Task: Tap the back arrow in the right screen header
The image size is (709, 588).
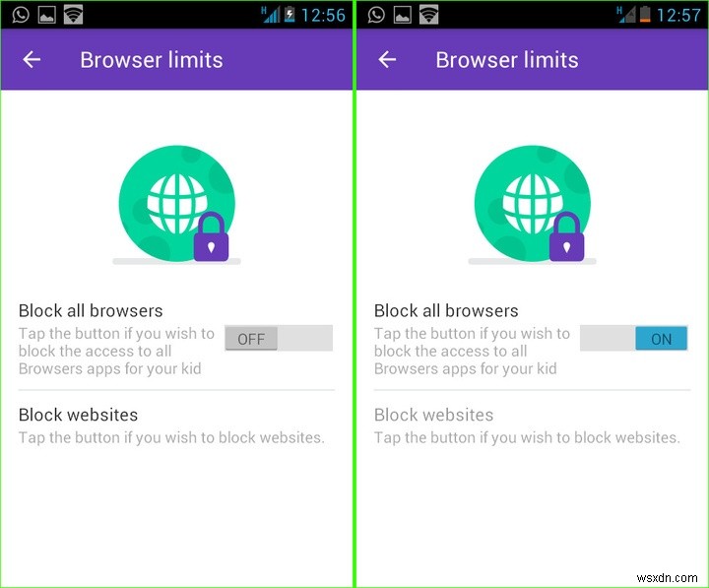Action: [387, 60]
